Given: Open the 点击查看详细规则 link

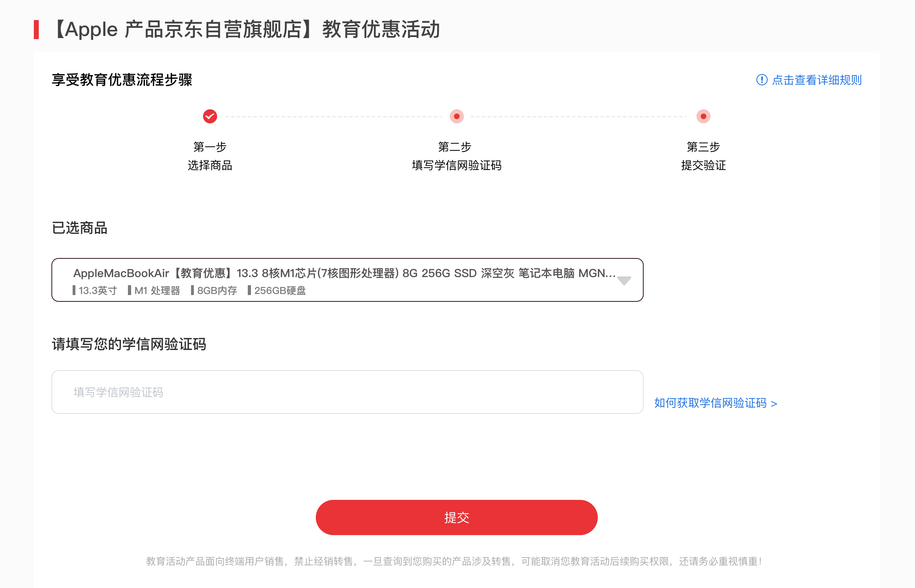Looking at the screenshot, I should tap(817, 80).
